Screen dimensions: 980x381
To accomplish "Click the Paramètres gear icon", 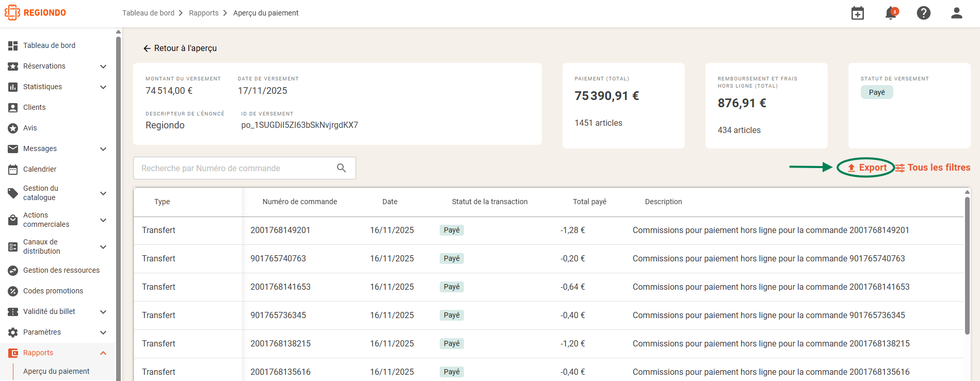I will tap(13, 332).
